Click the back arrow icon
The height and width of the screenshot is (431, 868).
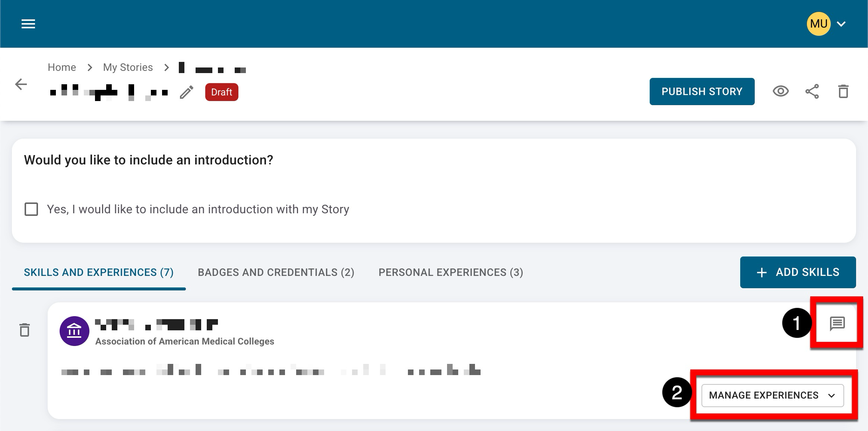(21, 84)
